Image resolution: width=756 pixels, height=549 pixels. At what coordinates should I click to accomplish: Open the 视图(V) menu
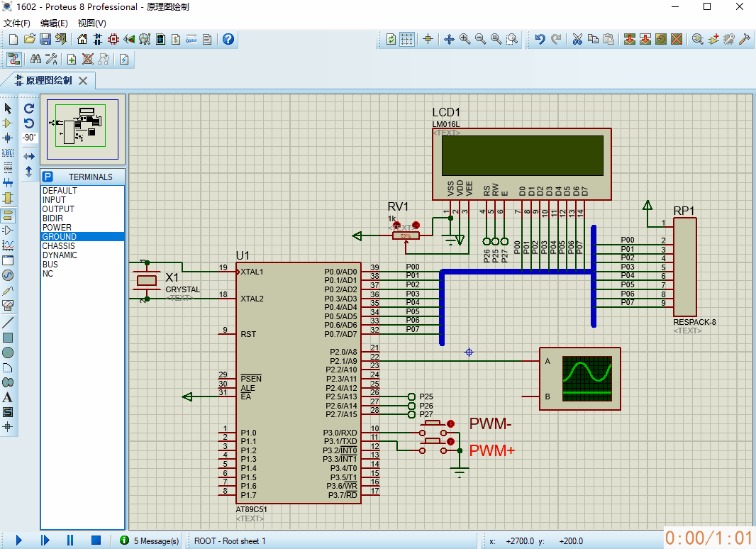point(91,23)
